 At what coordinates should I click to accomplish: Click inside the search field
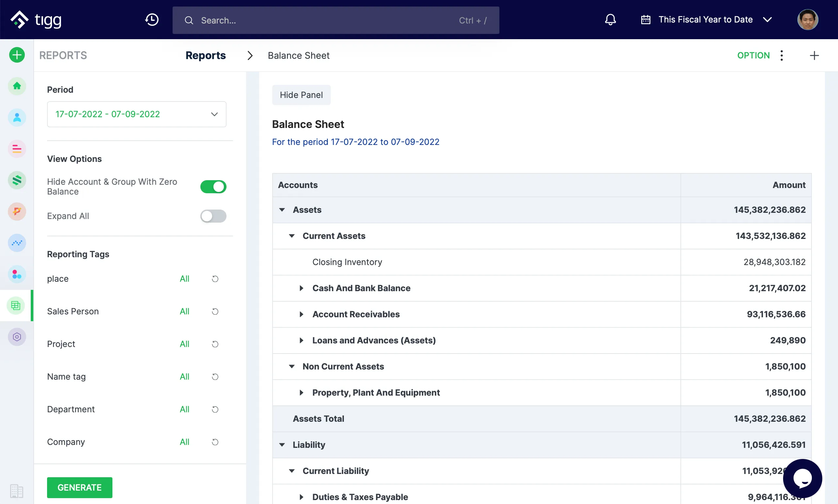(306, 20)
